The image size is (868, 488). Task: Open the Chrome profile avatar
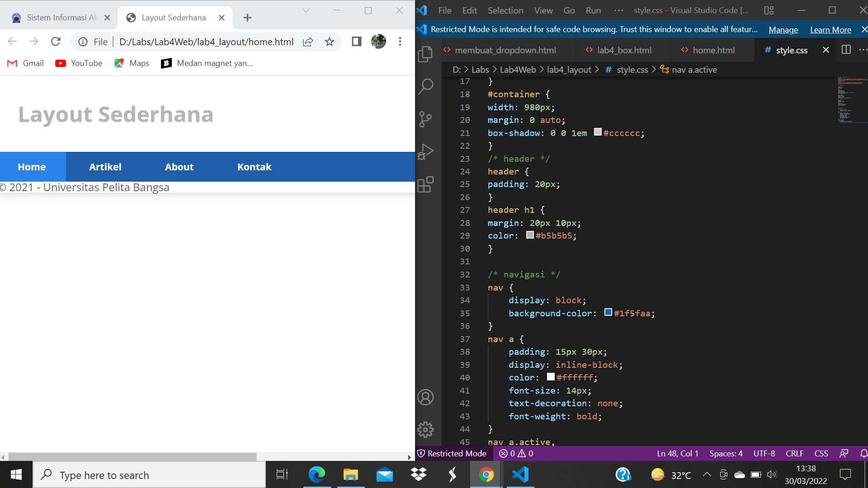pyautogui.click(x=378, y=41)
